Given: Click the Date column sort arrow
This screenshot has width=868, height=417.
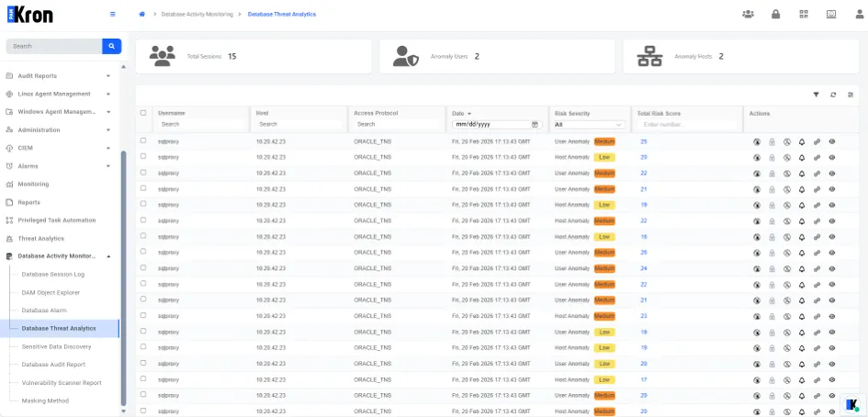Looking at the screenshot, I should tap(469, 114).
